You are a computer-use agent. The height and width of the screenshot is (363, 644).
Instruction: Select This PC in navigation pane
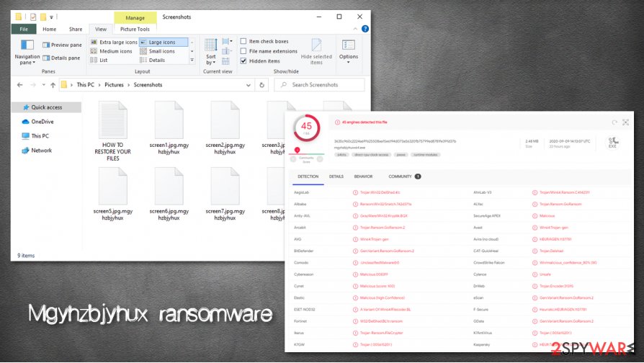35,136
